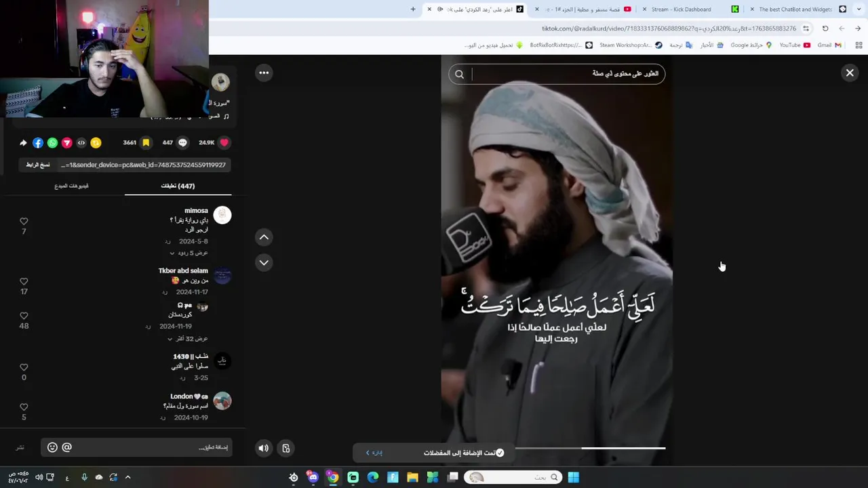The width and height of the screenshot is (868, 488).
Task: Open the YouTube bookmark
Action: tap(795, 45)
